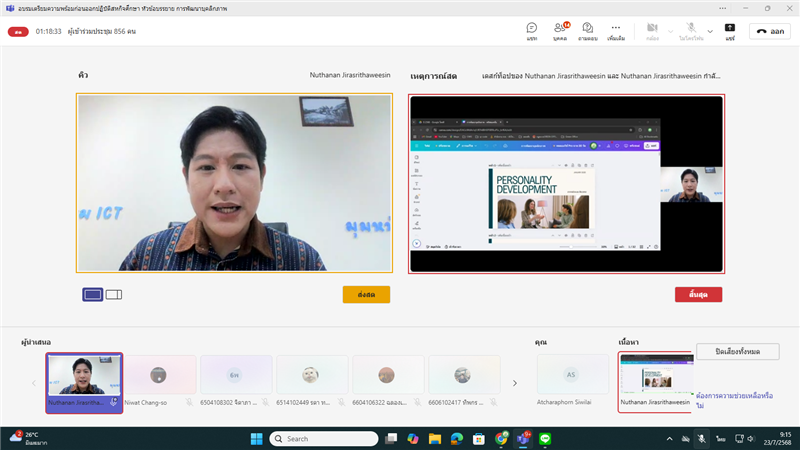Show next presenters with right chevron
The width and height of the screenshot is (800, 450).
click(x=515, y=383)
